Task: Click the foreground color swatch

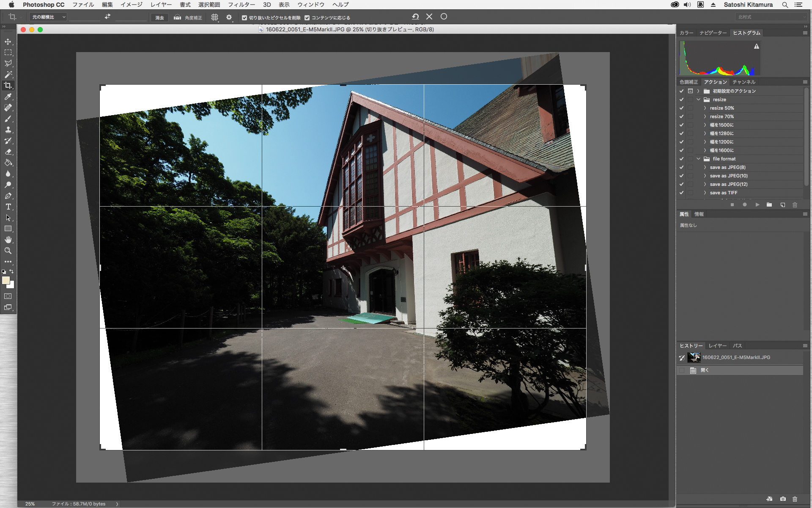Action: point(5,280)
